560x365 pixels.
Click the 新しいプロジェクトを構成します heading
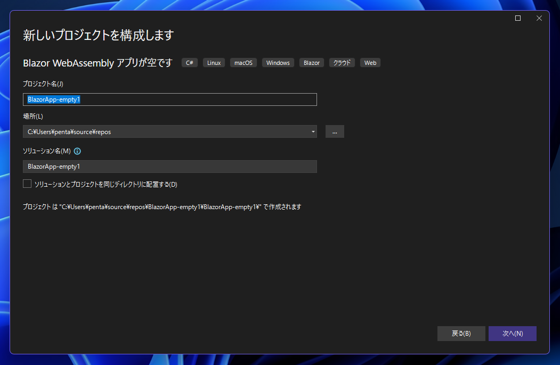[x=98, y=35]
